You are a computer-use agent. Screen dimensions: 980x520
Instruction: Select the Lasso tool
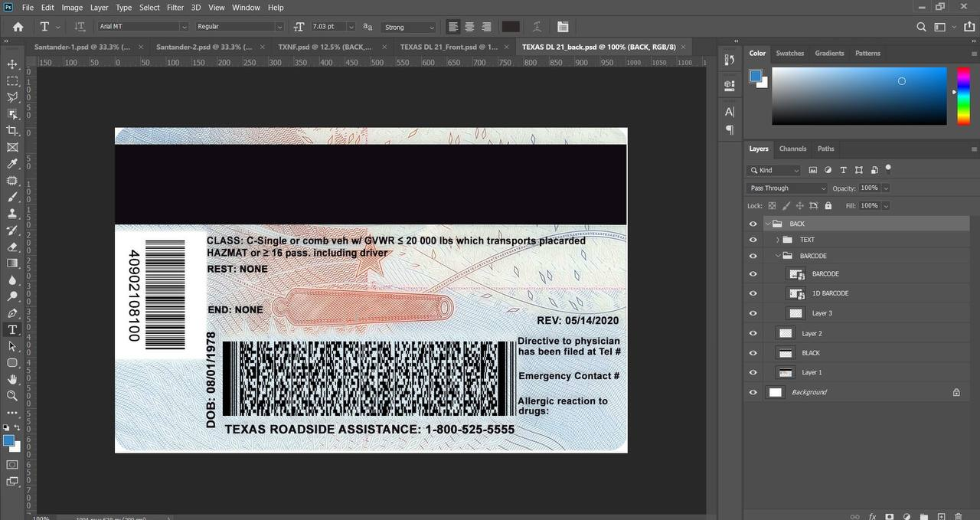(12, 97)
